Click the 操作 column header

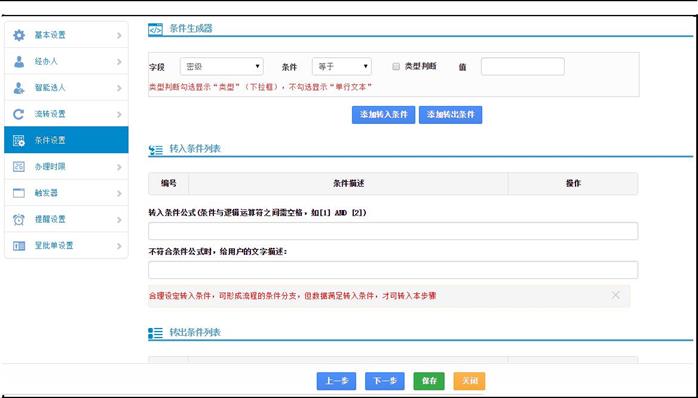tap(573, 183)
